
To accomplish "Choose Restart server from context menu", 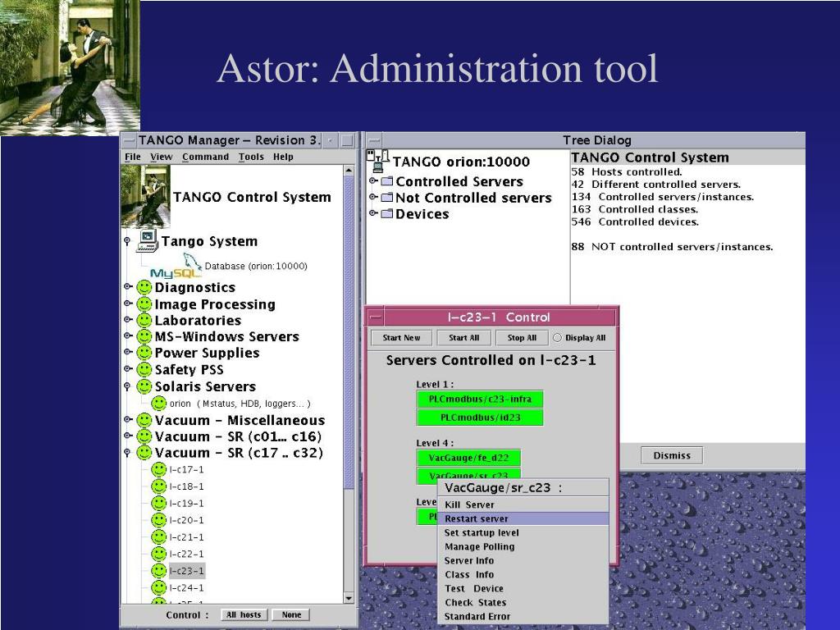I will [523, 518].
